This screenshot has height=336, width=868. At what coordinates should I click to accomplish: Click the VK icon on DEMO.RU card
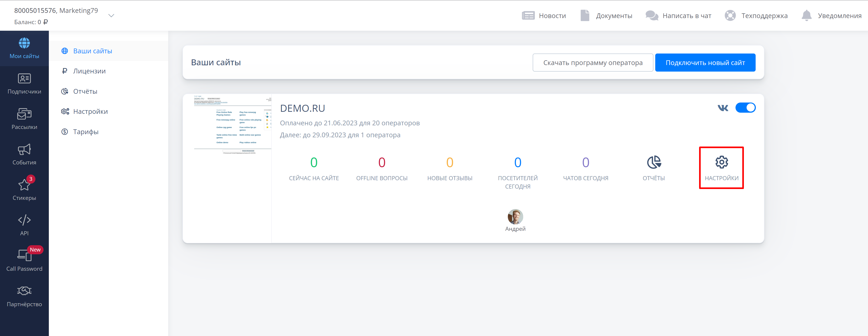pos(723,108)
